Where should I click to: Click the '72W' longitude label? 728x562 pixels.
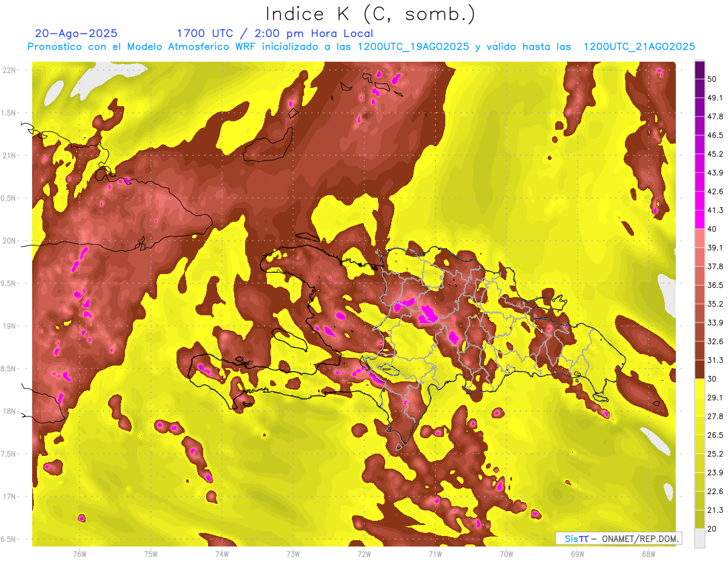[x=364, y=554]
